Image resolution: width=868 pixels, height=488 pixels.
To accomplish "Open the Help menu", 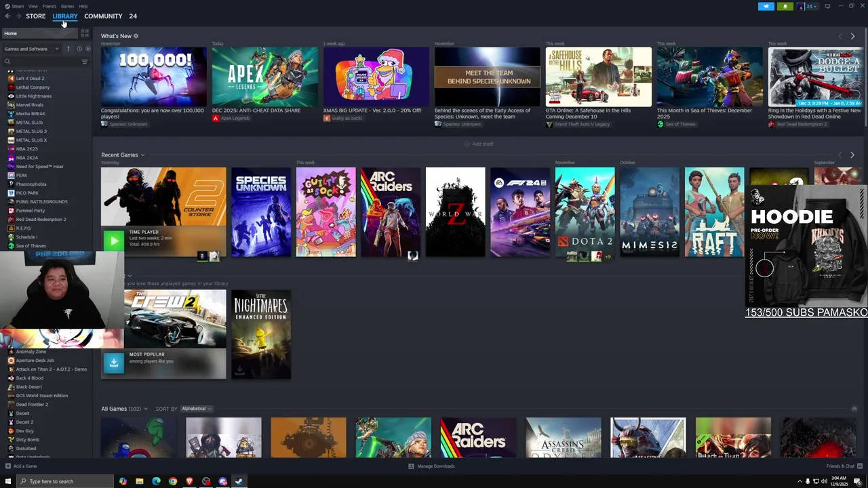I will [x=83, y=6].
